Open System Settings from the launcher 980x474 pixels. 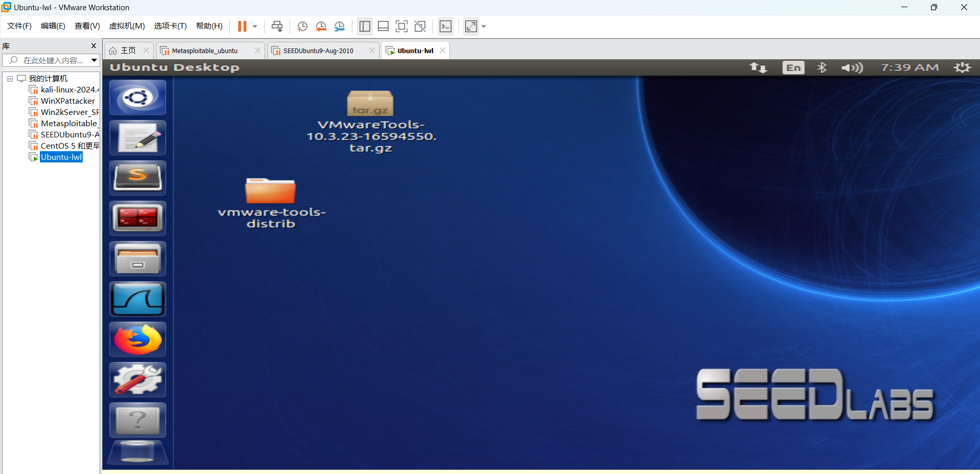click(x=138, y=380)
